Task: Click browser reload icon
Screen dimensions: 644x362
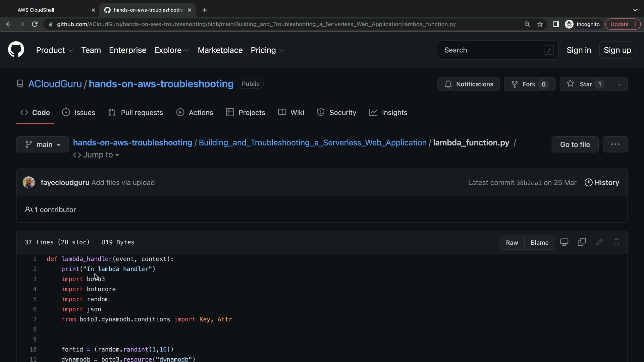Action: [35, 24]
